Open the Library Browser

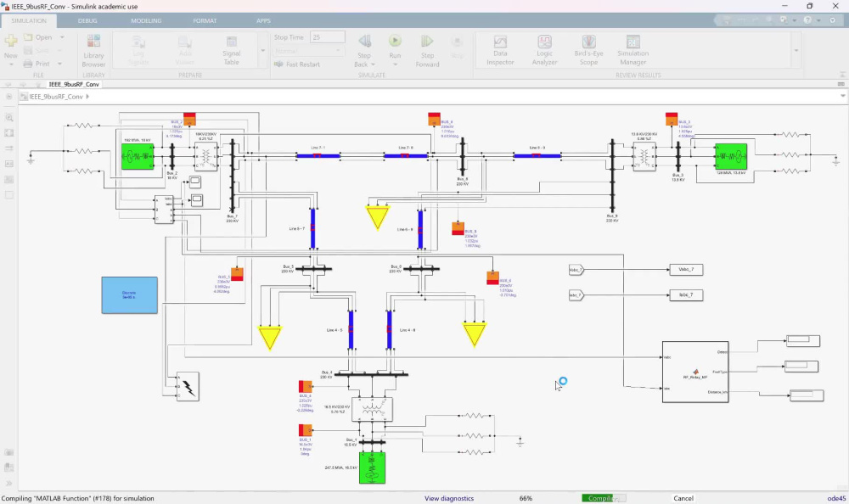93,51
